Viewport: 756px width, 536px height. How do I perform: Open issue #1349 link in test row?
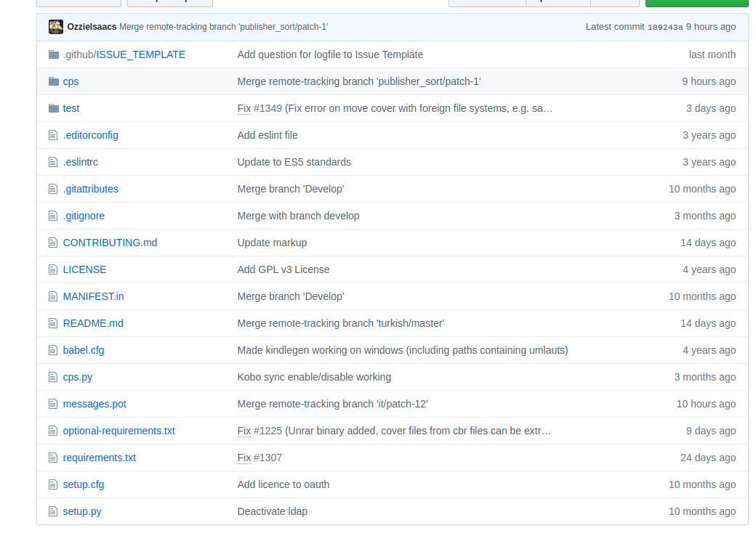[x=268, y=108]
